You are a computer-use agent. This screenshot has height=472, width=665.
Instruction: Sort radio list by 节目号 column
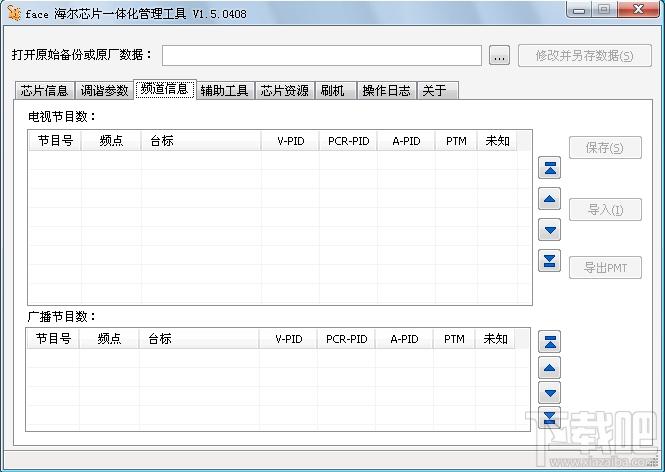point(53,339)
